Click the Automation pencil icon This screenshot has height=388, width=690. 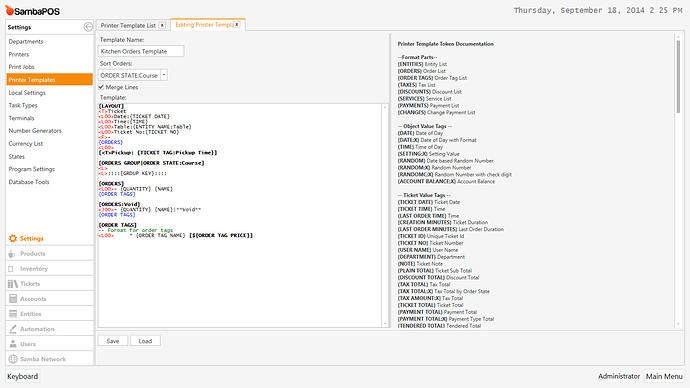point(13,329)
